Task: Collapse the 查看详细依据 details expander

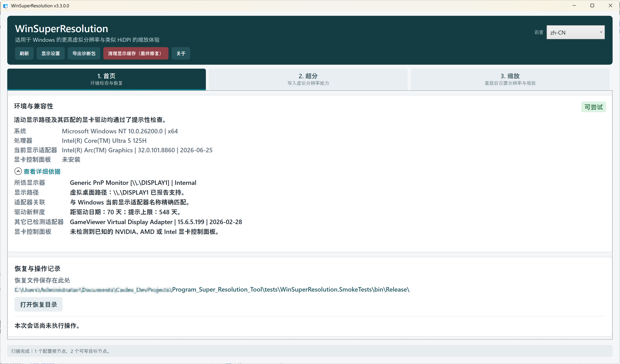Action: coord(38,171)
